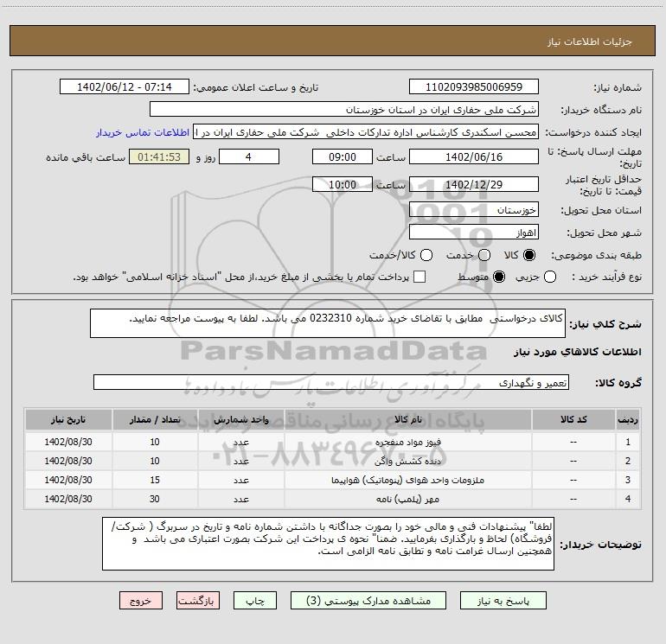Click response deadline date 1402/06/16
Viewport: 666px width, 644px height.
click(474, 156)
